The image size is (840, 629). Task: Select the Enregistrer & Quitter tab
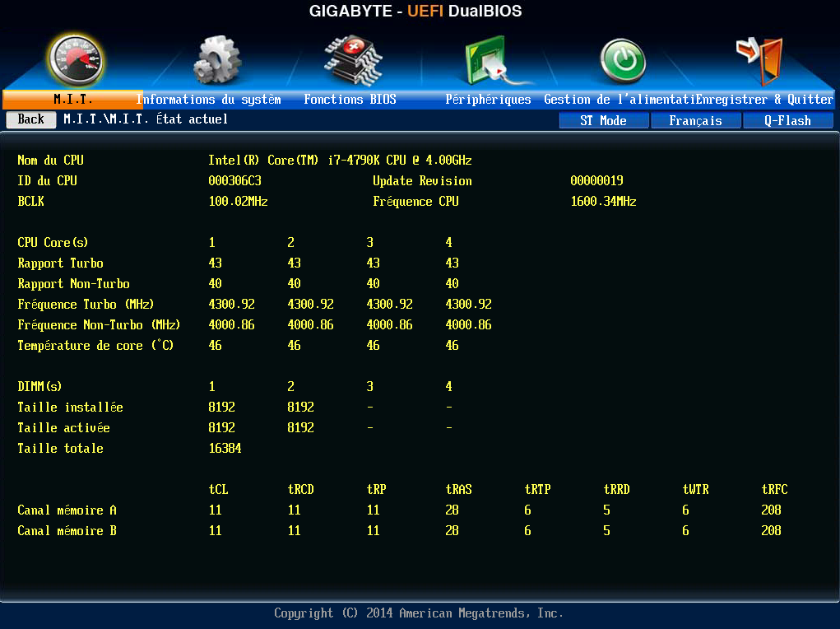pyautogui.click(x=765, y=100)
